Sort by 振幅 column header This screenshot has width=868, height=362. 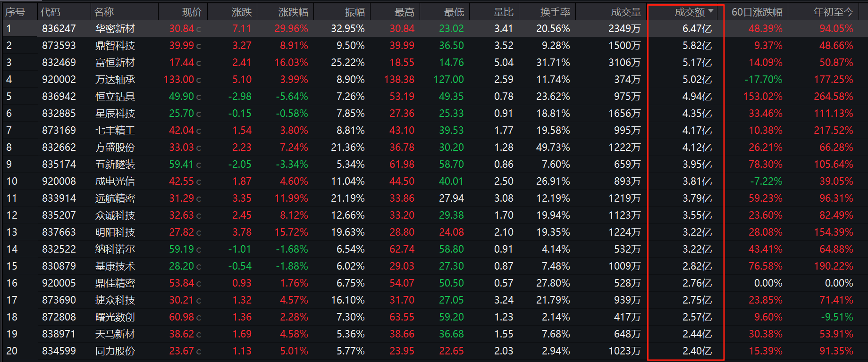tap(355, 12)
